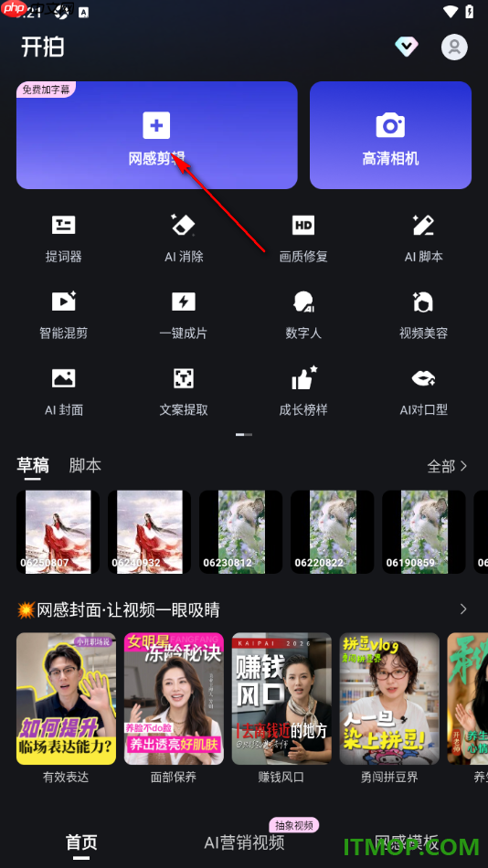
Task: Tap the 一键成片 lightning tool
Action: click(x=184, y=315)
